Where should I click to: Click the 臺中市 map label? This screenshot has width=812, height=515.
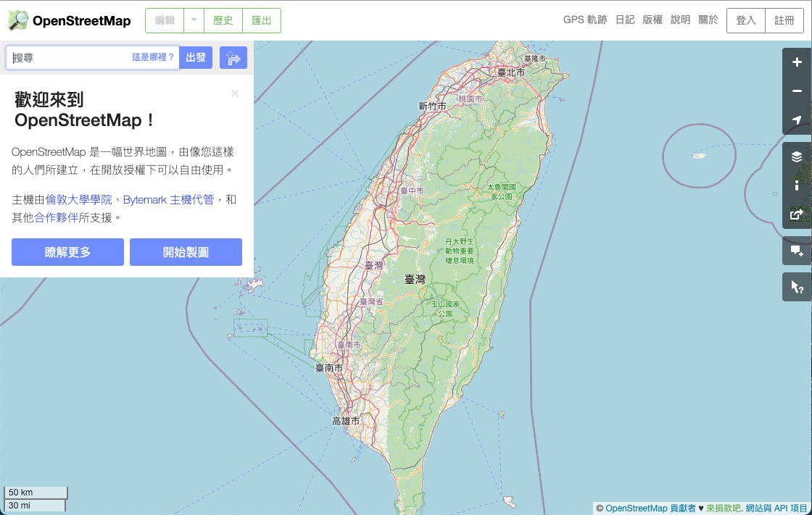[x=413, y=190]
